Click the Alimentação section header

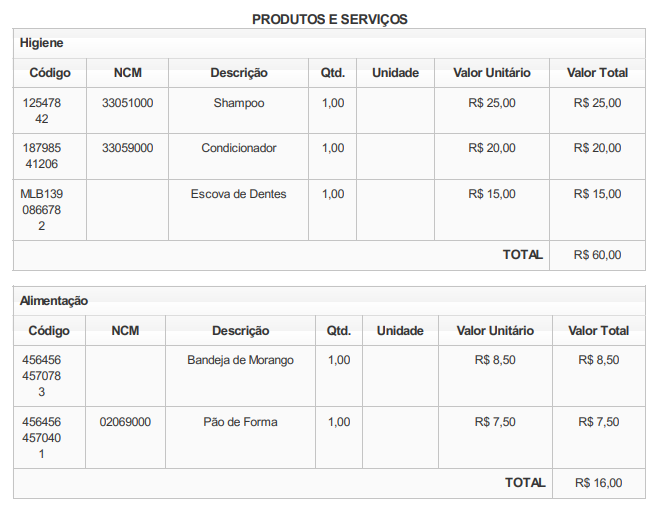click(54, 301)
